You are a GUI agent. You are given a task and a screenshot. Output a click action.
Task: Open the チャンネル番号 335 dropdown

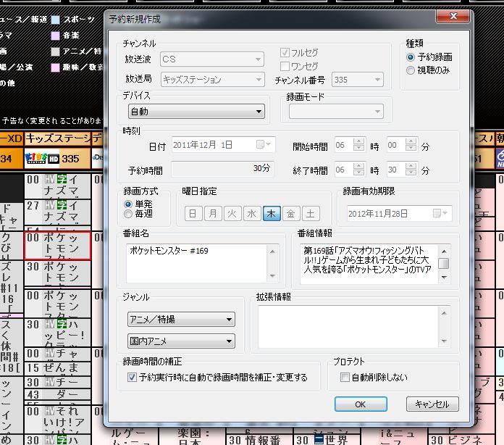(x=358, y=80)
